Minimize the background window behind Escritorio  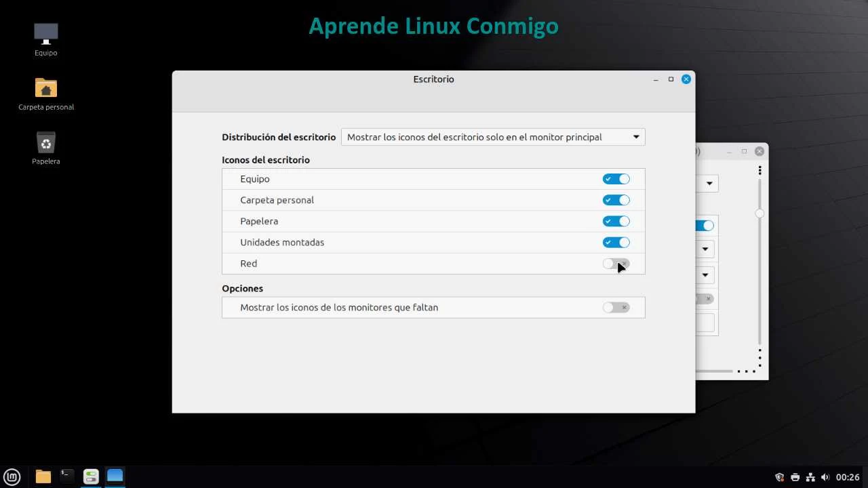(729, 151)
